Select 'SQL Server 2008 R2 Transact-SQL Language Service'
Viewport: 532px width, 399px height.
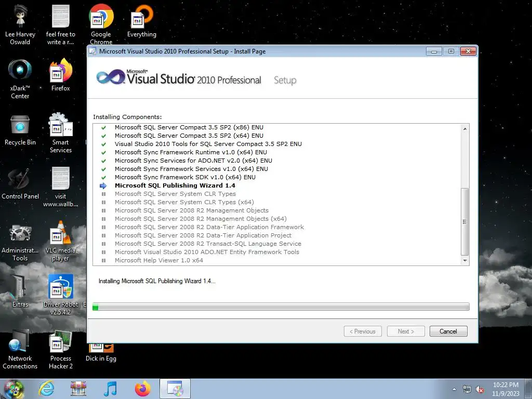click(208, 244)
